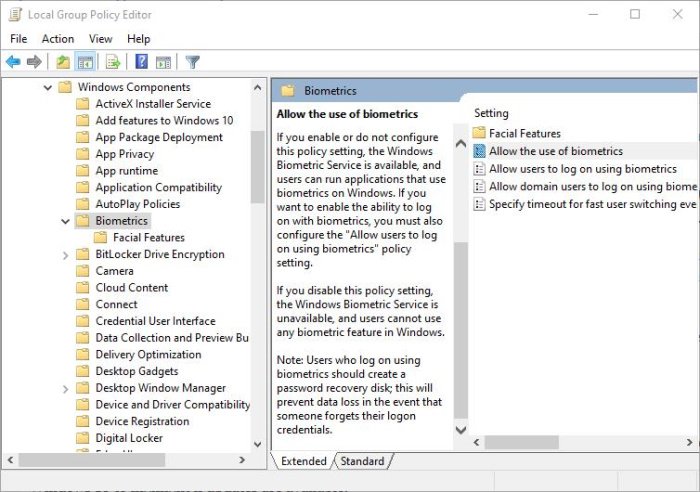Click the Export List toolbar icon

[x=113, y=62]
